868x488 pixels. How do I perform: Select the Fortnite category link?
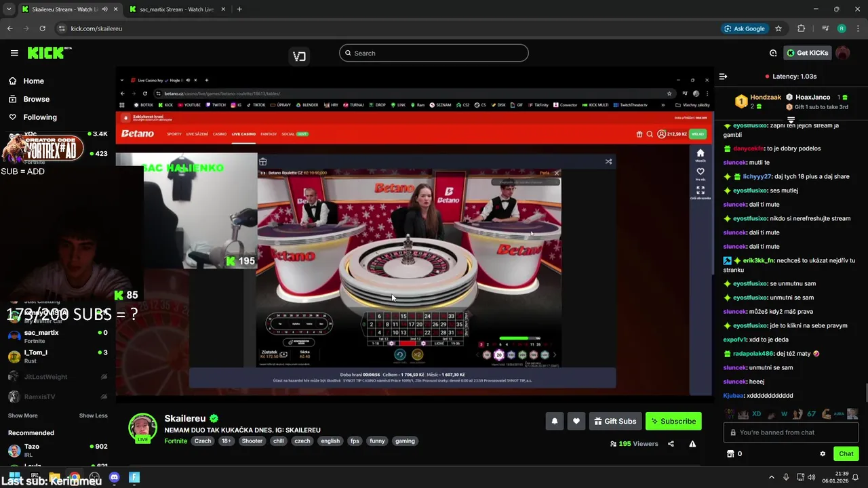tap(176, 441)
